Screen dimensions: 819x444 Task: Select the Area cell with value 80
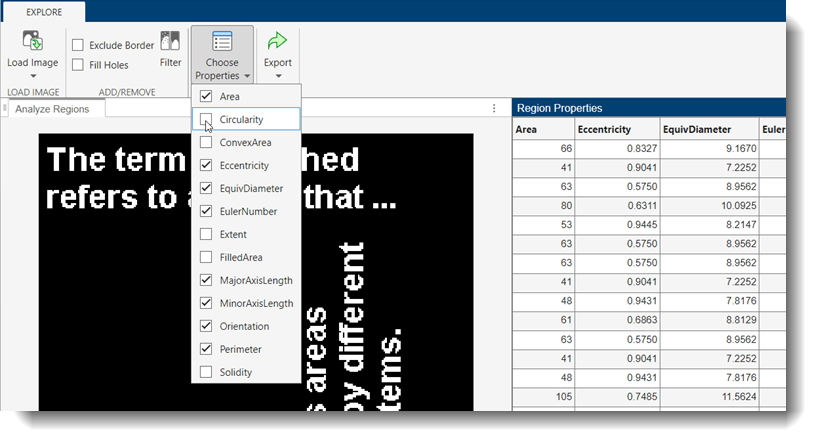click(543, 206)
